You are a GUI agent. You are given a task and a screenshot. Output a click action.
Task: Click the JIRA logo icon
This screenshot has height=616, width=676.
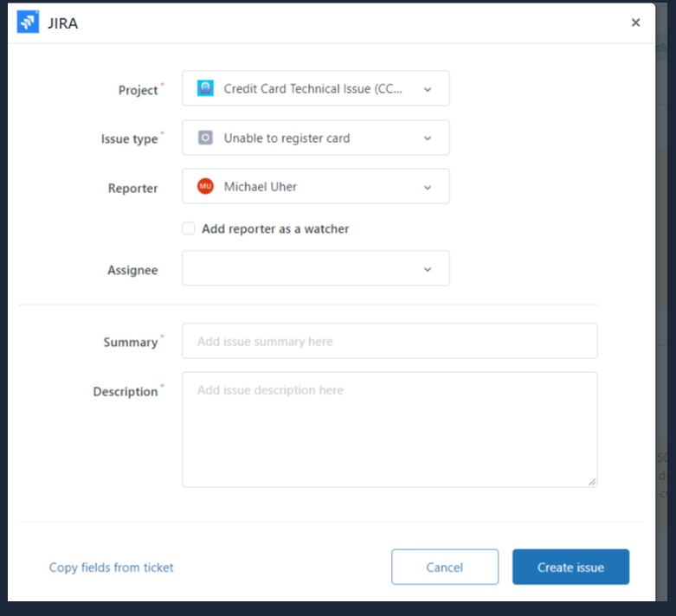coord(29,22)
